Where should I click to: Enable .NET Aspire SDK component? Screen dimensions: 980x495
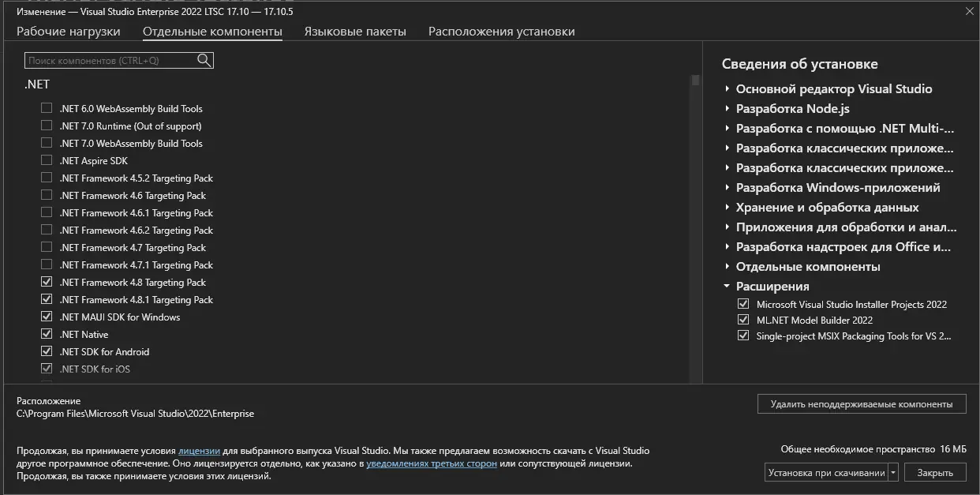(x=47, y=160)
